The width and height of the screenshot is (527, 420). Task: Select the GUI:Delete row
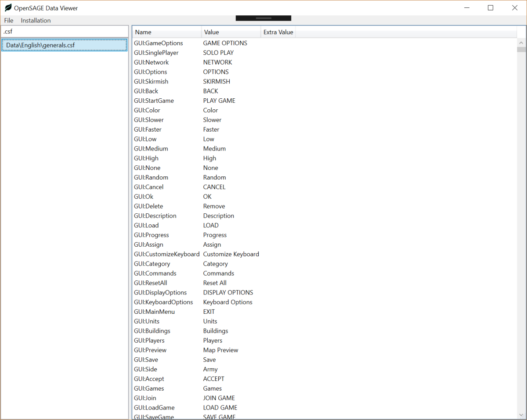point(325,206)
